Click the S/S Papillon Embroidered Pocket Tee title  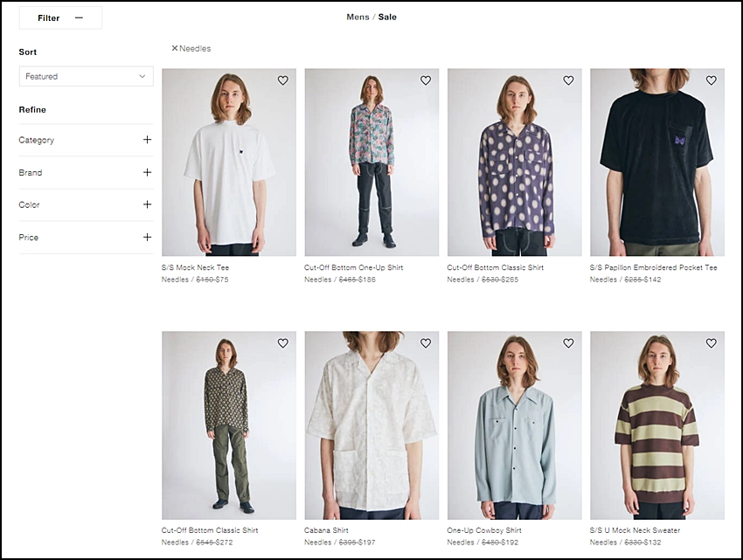(x=654, y=267)
